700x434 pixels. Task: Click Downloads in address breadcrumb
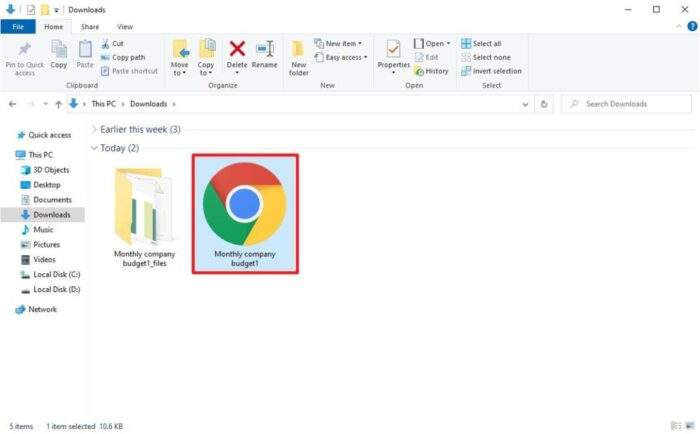coord(149,104)
